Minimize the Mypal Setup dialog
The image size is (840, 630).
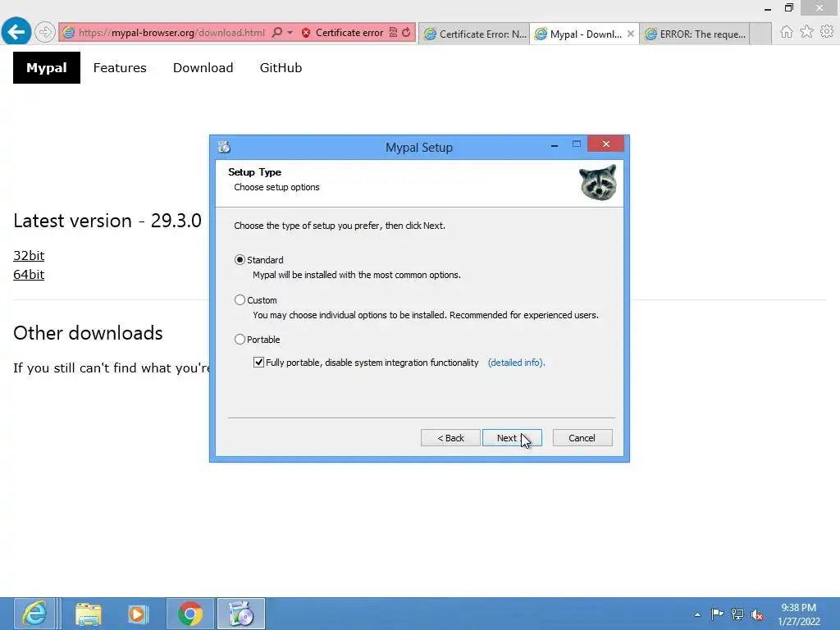click(x=555, y=144)
